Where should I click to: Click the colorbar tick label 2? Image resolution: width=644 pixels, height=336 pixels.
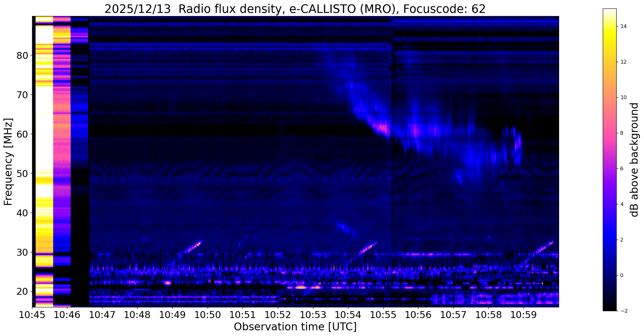point(621,240)
